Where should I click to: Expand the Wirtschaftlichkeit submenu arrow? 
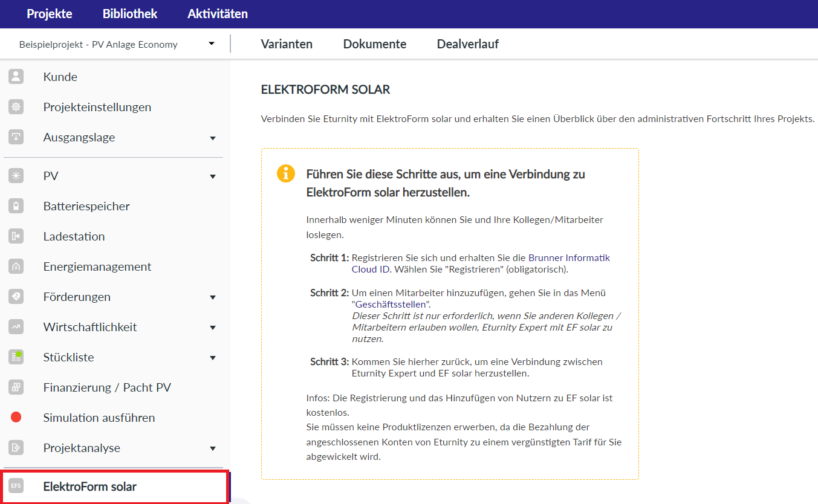(x=212, y=328)
